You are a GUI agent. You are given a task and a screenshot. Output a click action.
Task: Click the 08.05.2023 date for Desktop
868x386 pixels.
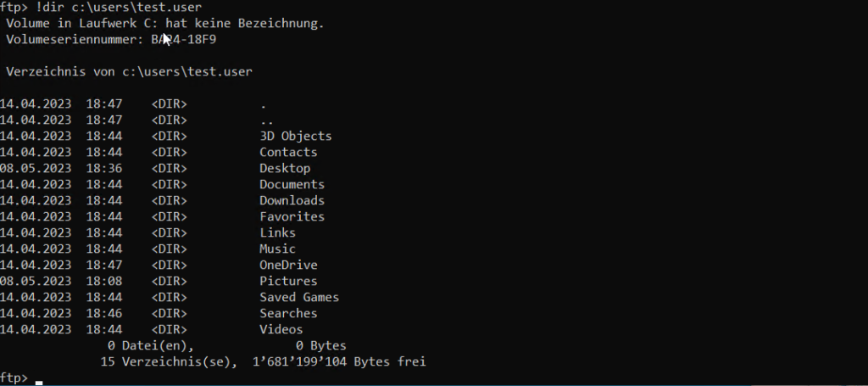click(x=36, y=168)
